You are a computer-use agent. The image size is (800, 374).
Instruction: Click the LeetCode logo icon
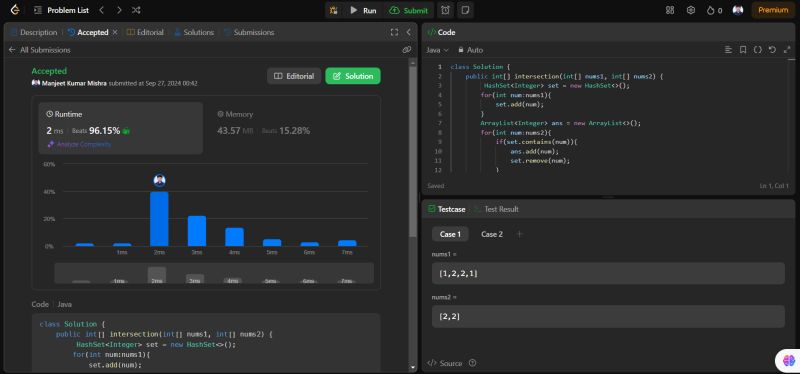pyautogui.click(x=15, y=10)
